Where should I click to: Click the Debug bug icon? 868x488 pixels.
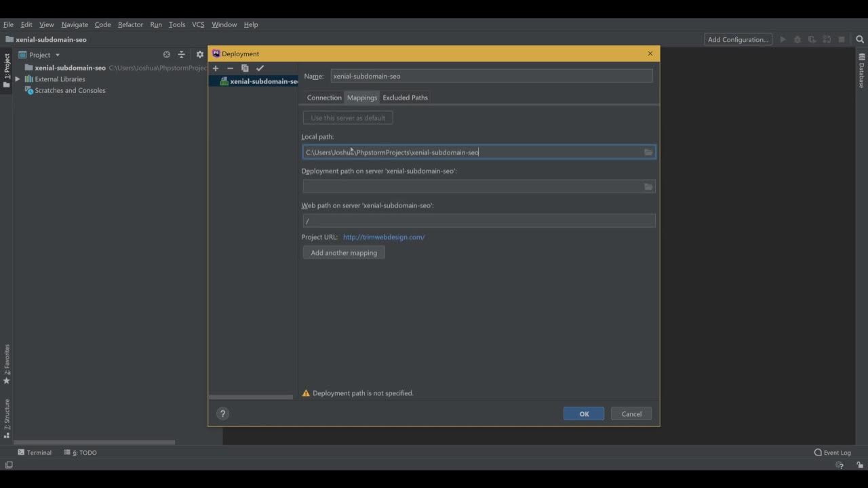click(797, 39)
